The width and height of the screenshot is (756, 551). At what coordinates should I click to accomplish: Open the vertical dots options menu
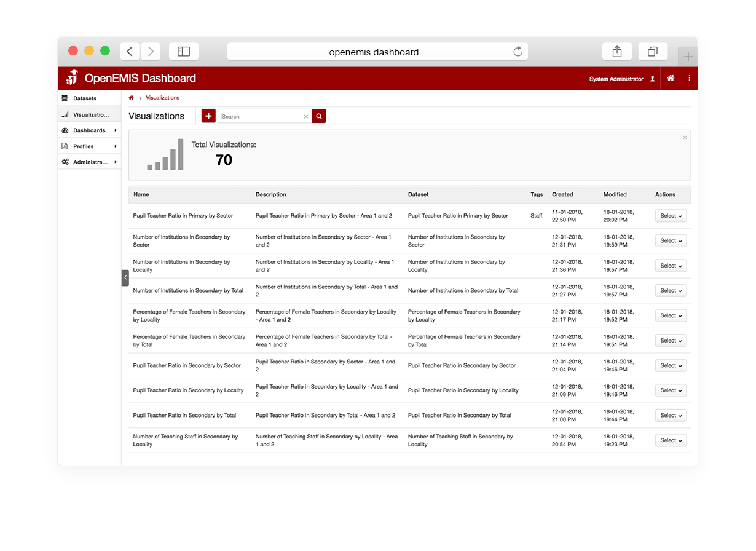[689, 78]
